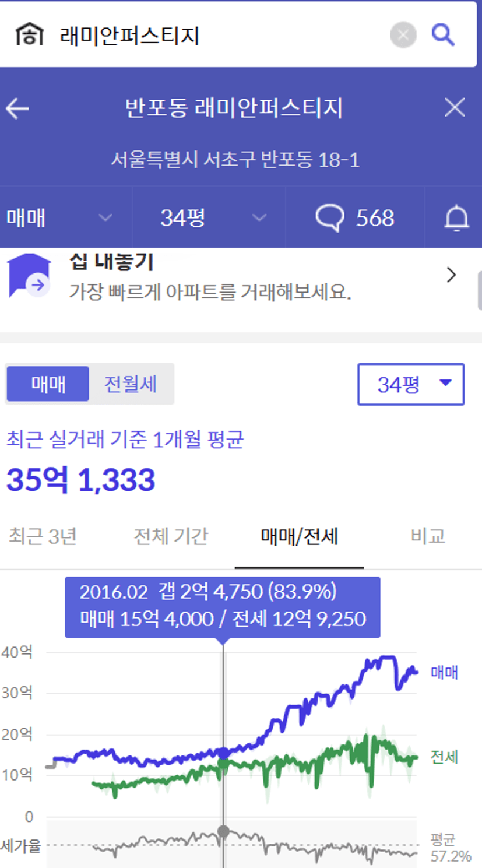
Task: Click the 전세가율 axis label
Action: tap(21, 845)
